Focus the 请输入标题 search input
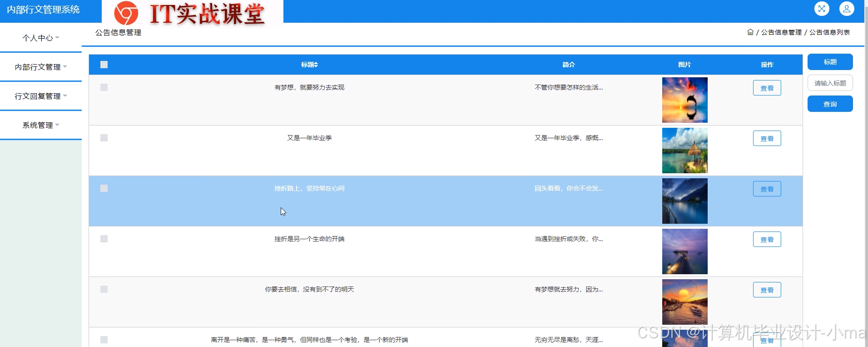The width and height of the screenshot is (868, 347). pyautogui.click(x=830, y=83)
